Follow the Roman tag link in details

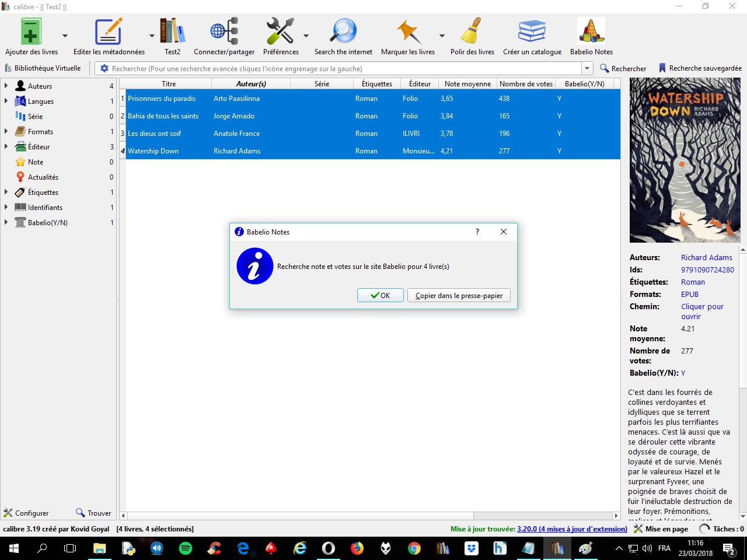pyautogui.click(x=693, y=282)
